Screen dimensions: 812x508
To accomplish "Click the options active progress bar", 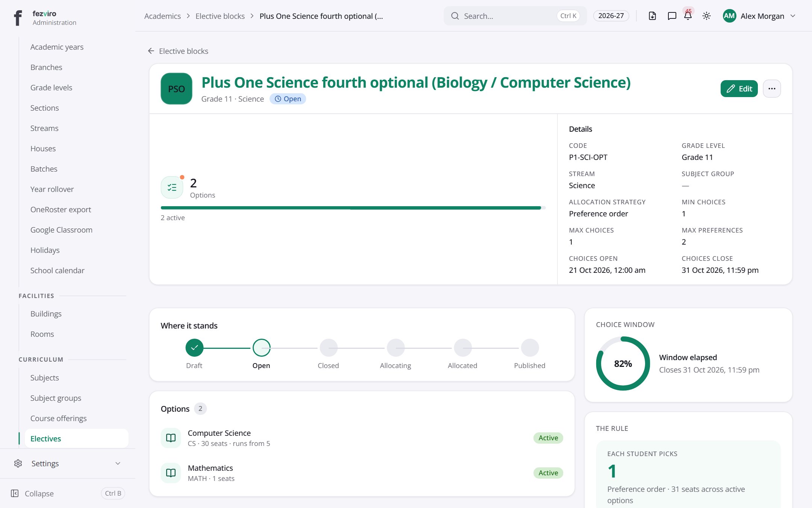I will pyautogui.click(x=353, y=208).
